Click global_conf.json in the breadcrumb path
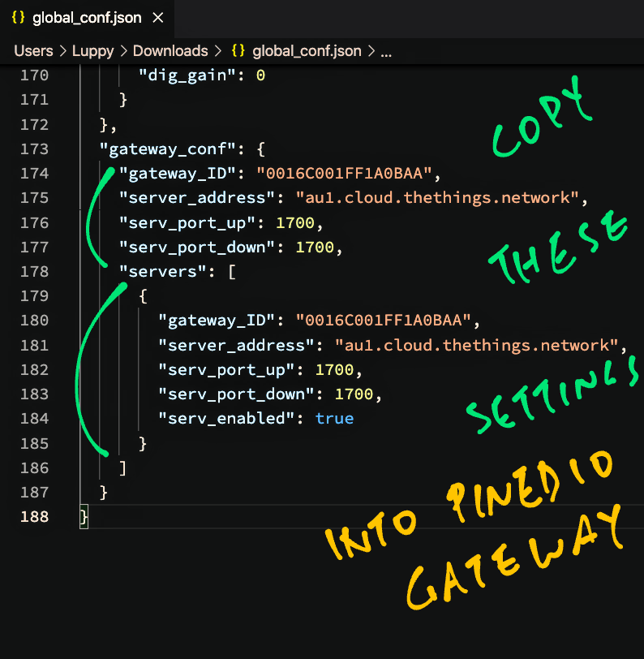The width and height of the screenshot is (644, 659). (x=307, y=51)
